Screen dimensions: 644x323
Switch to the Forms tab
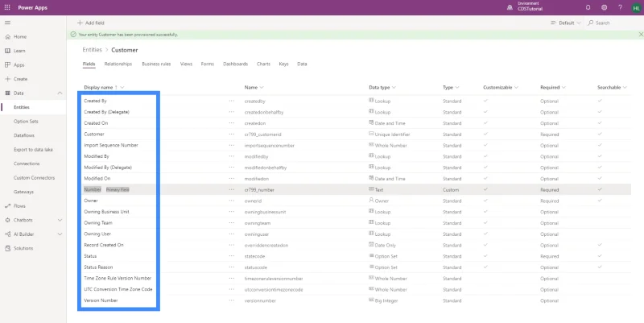tap(208, 64)
